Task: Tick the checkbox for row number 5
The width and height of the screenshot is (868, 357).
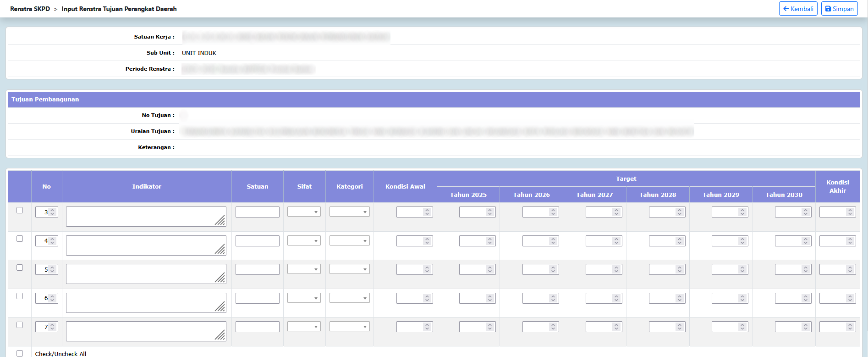Action: [20, 268]
